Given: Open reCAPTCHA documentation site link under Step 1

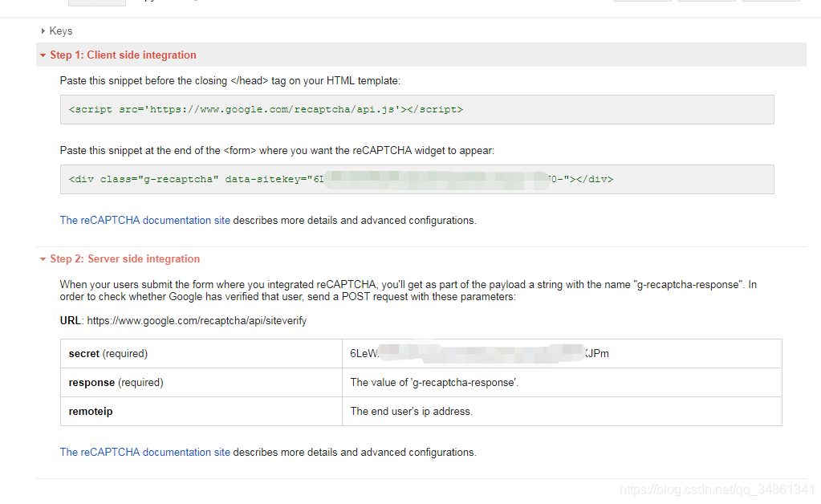Looking at the screenshot, I should [145, 221].
